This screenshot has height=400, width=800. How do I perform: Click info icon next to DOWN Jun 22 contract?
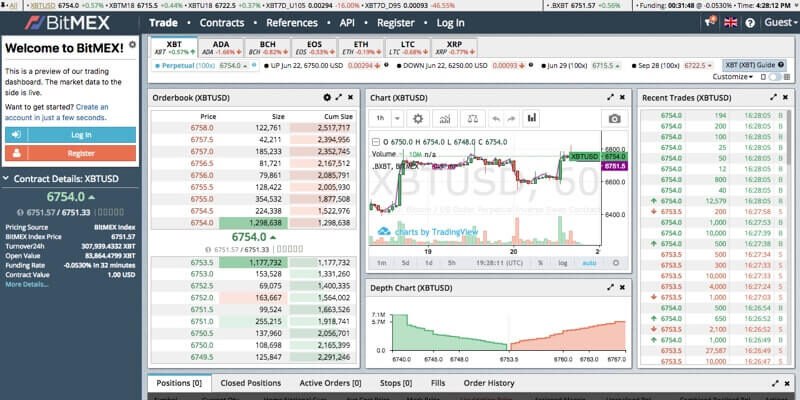(x=531, y=65)
